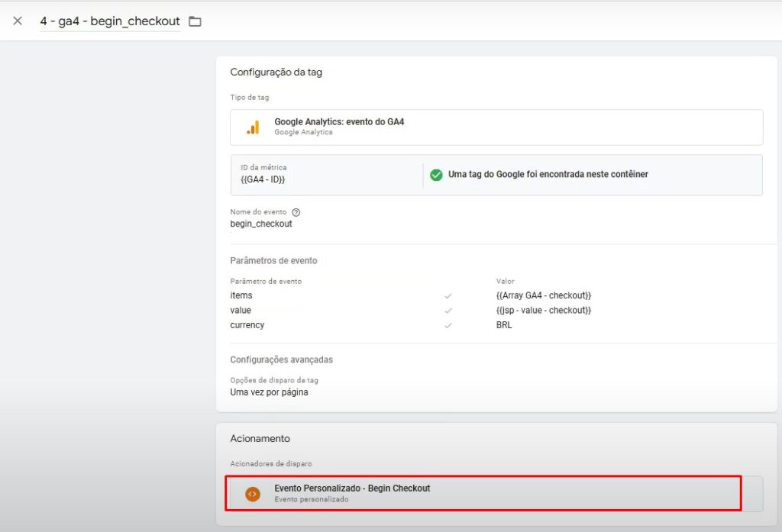Click the currency parameter name
The width and height of the screenshot is (782, 532).
(247, 325)
